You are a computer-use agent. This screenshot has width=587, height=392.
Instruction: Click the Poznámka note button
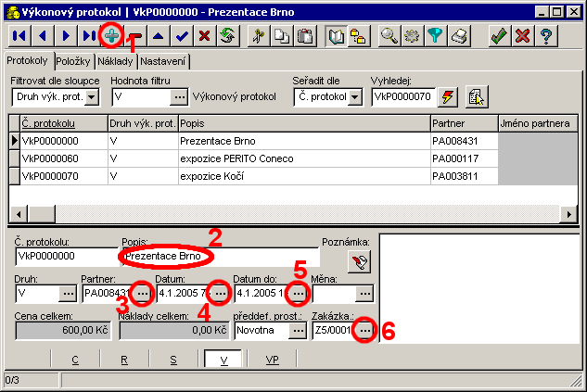pos(359,262)
